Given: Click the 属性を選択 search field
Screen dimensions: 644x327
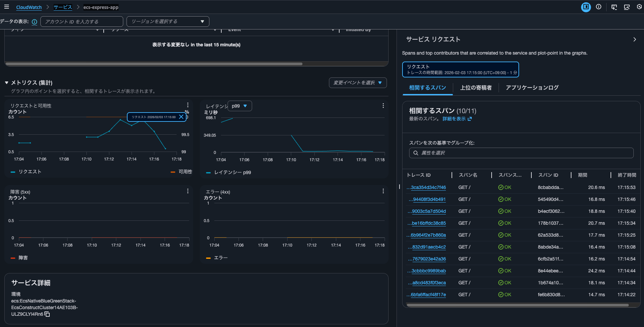Looking at the screenshot, I should (521, 153).
